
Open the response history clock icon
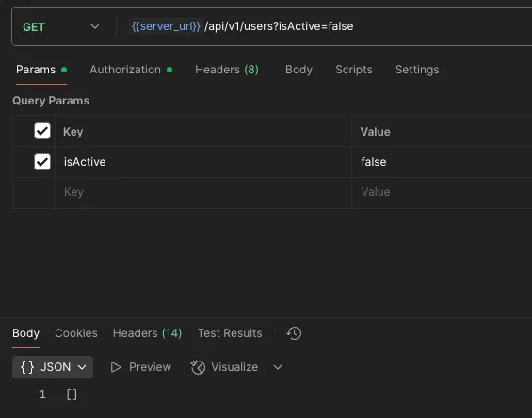(294, 333)
